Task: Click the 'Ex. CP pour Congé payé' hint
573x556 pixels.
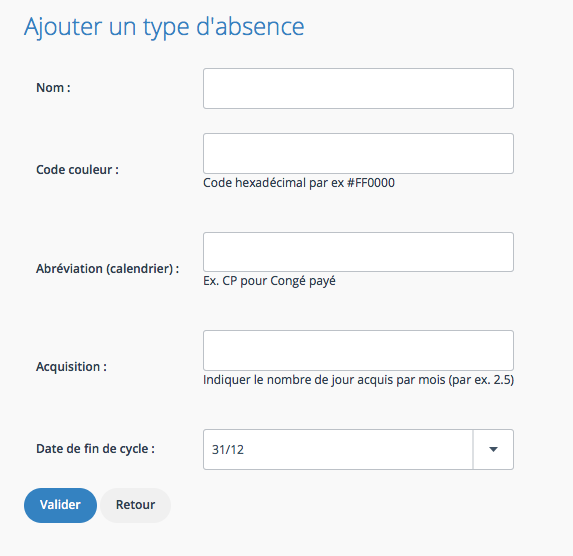Action: coord(269,281)
